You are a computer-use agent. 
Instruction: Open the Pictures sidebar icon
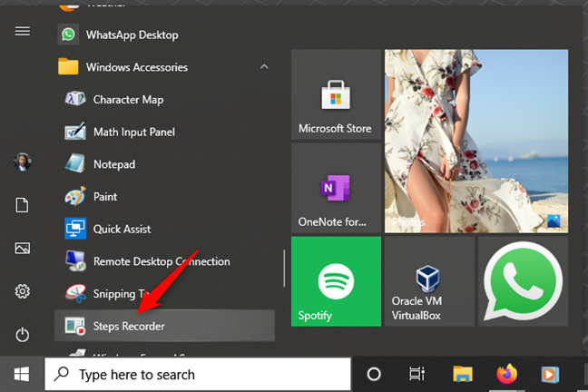(x=23, y=248)
